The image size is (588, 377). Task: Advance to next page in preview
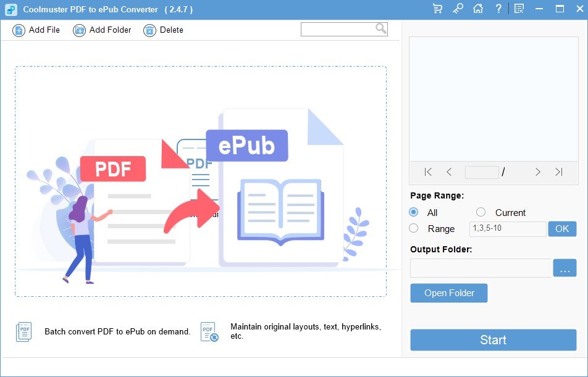[537, 172]
